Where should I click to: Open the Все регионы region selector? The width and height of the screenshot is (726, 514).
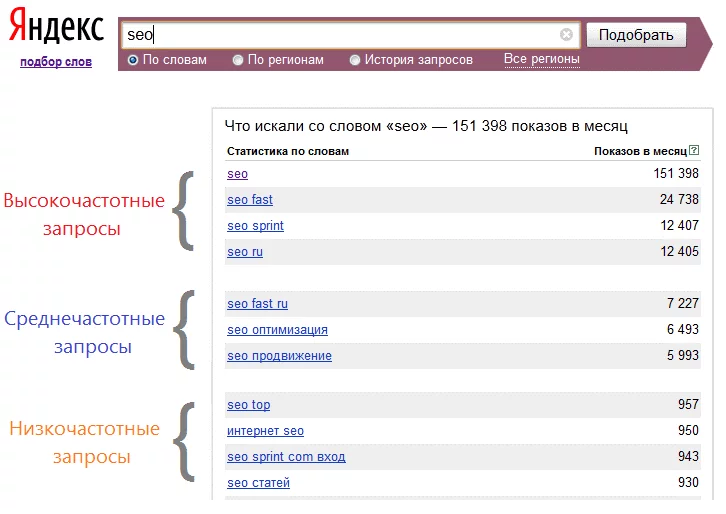(542, 59)
